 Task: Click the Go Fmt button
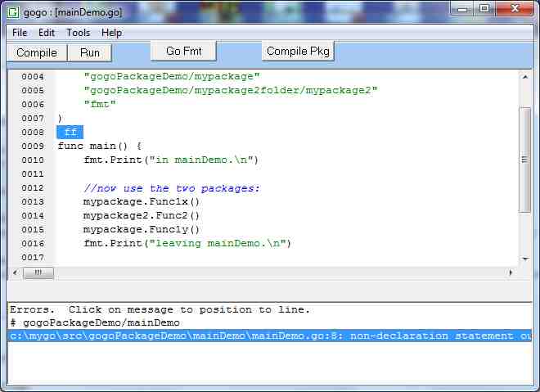tap(184, 51)
